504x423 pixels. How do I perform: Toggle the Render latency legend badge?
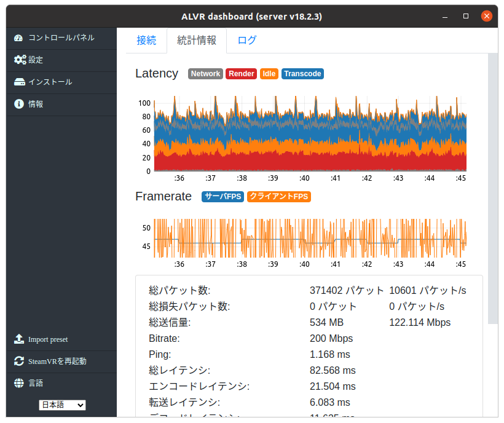click(x=241, y=74)
